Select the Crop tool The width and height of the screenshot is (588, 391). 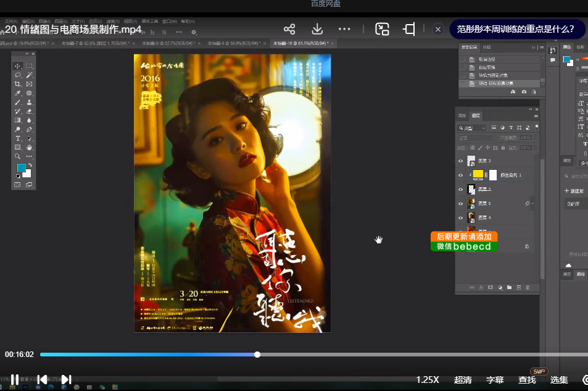(18, 84)
